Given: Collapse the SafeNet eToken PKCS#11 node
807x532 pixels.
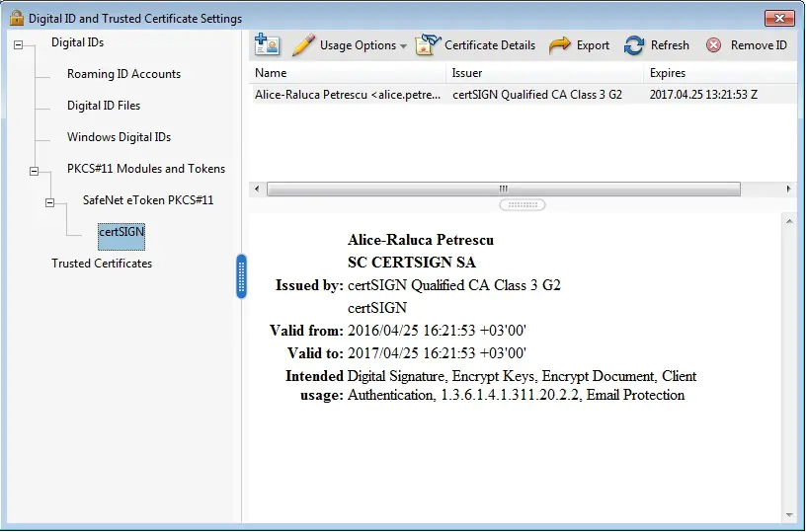Looking at the screenshot, I should coord(50,202).
